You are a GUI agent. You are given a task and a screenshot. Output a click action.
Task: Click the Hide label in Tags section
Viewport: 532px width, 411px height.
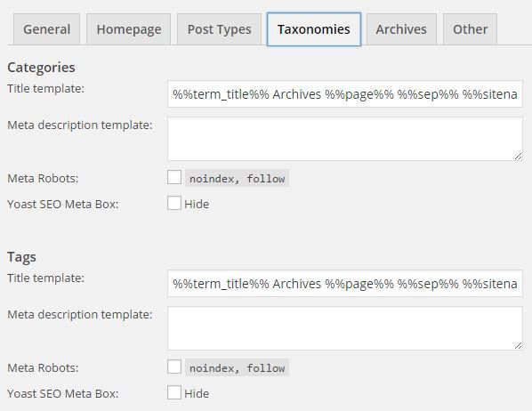click(x=197, y=393)
